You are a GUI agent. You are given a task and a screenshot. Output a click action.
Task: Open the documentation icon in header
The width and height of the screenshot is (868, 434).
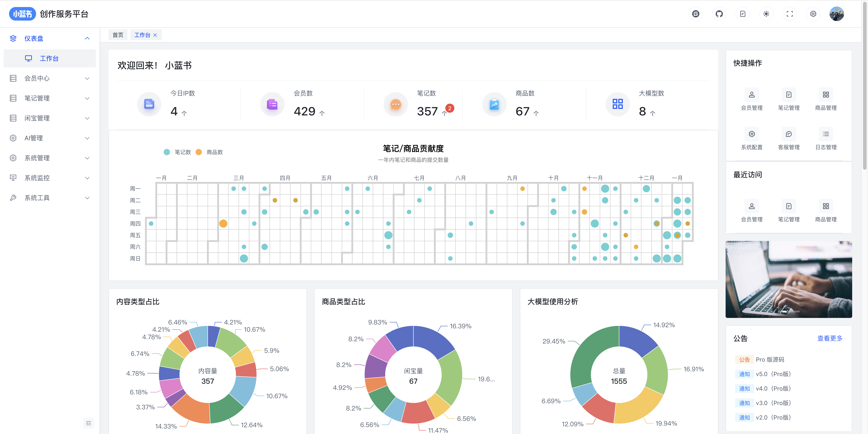743,14
